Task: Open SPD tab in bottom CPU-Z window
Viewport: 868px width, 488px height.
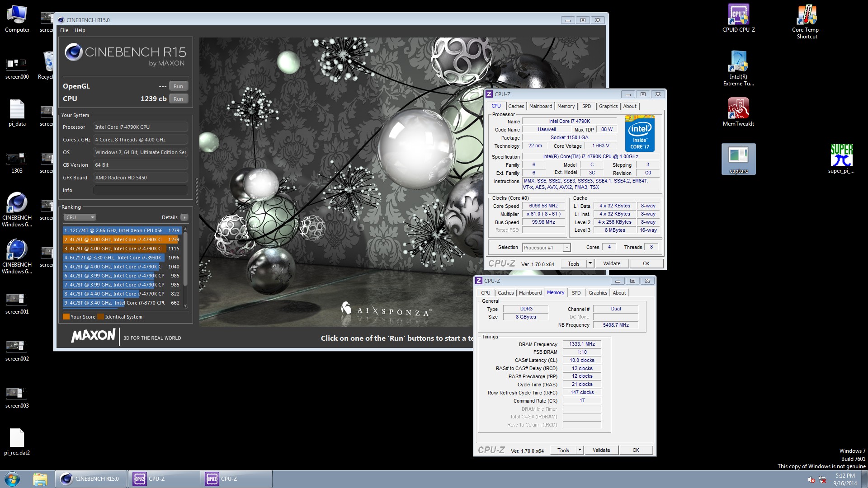Action: tap(576, 293)
